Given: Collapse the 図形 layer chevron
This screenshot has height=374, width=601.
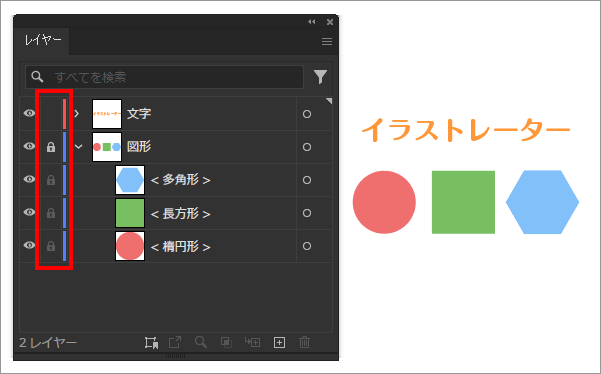Looking at the screenshot, I should 79,146.
